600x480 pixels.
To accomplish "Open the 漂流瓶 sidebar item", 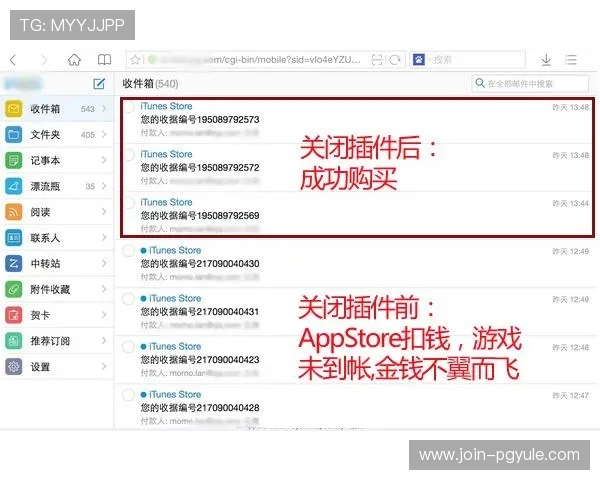I will 57,186.
